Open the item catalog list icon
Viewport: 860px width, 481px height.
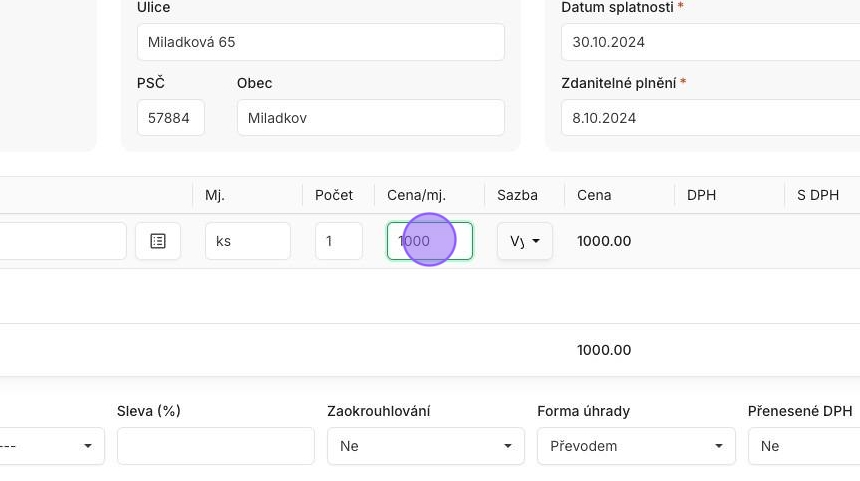click(158, 241)
